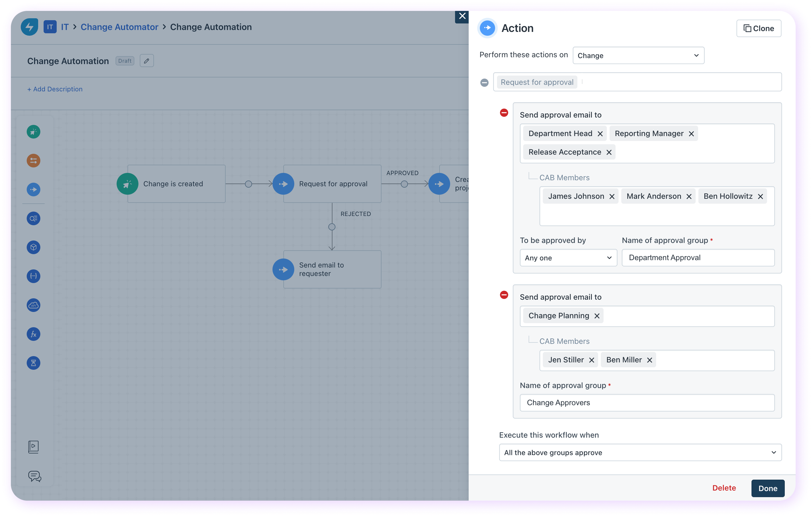Open 'All the above groups approve' dropdown
This screenshot has width=812, height=517.
click(640, 453)
